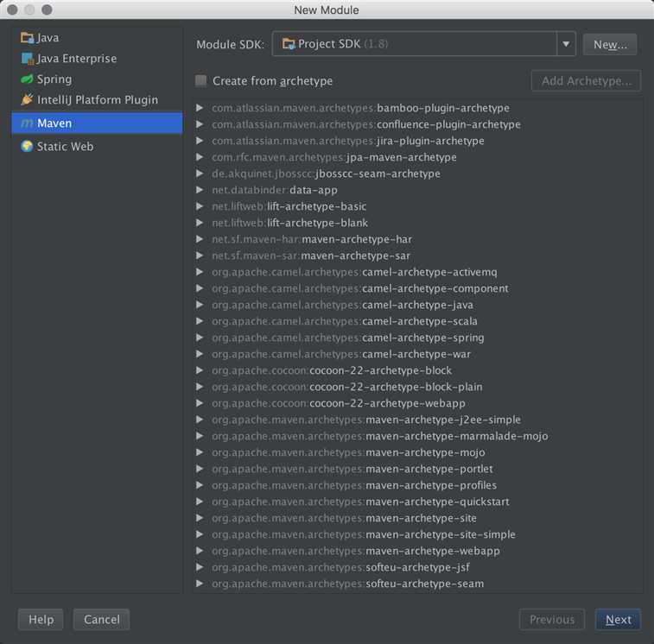Select maven-archetype-j2ee-simple row
Screen dimensions: 654x644
pyautogui.click(x=418, y=420)
